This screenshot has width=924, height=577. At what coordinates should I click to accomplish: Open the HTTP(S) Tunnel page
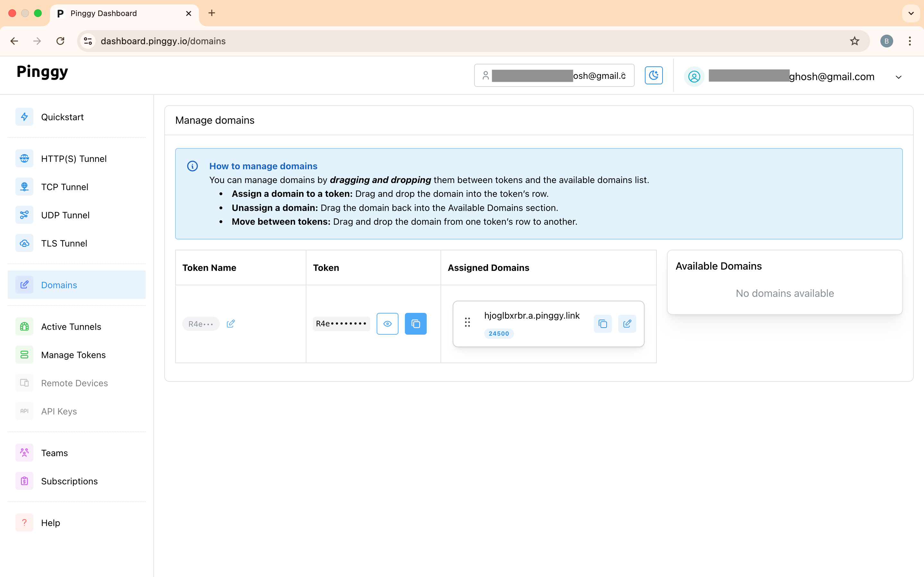74,159
